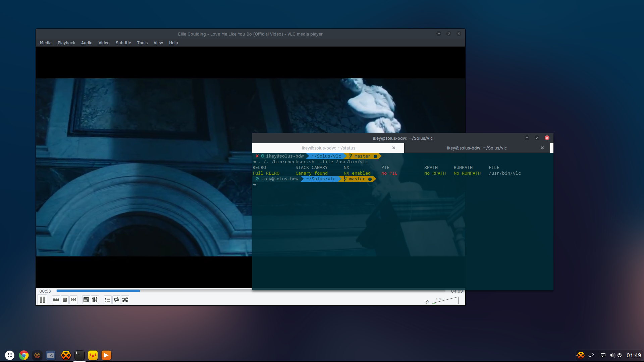
Task: Minimize the terminal window
Action: [527, 138]
